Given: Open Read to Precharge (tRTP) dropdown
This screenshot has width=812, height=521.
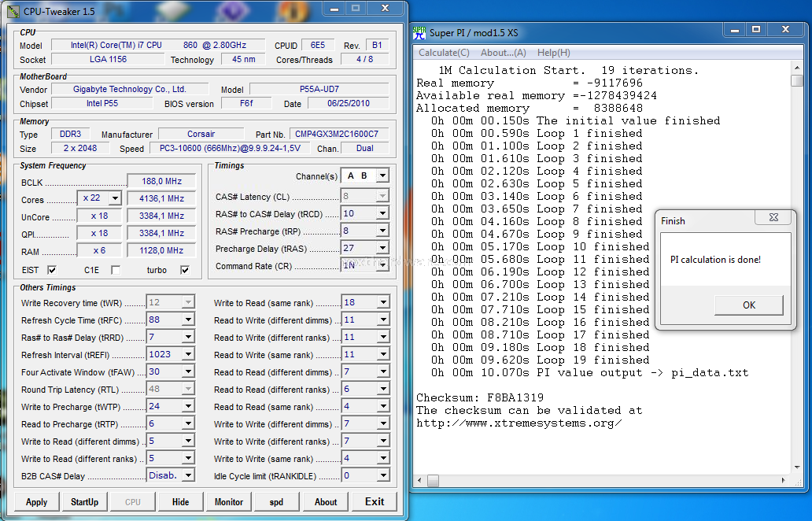Looking at the screenshot, I should [188, 423].
